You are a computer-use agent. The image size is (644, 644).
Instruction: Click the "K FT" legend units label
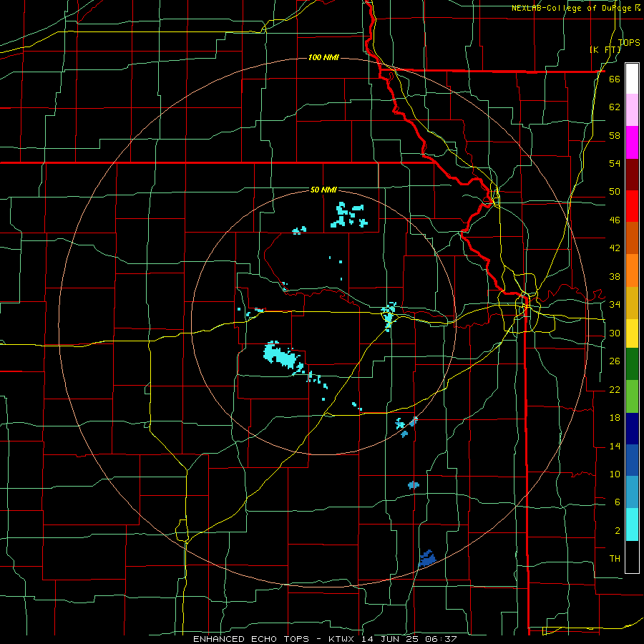point(605,49)
